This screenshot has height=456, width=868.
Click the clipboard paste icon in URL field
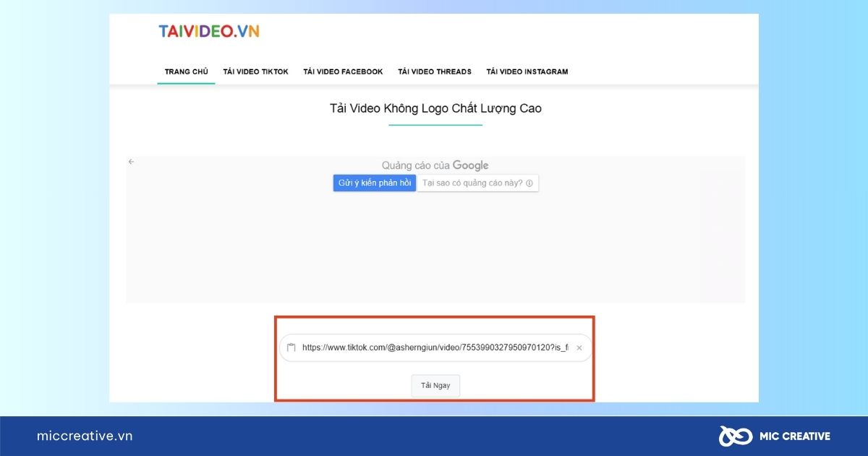tap(290, 347)
